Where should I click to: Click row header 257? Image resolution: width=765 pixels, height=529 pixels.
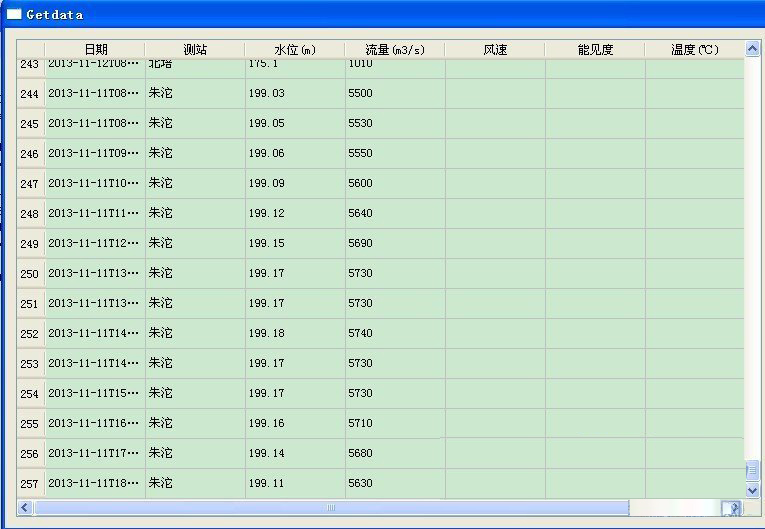(x=30, y=484)
